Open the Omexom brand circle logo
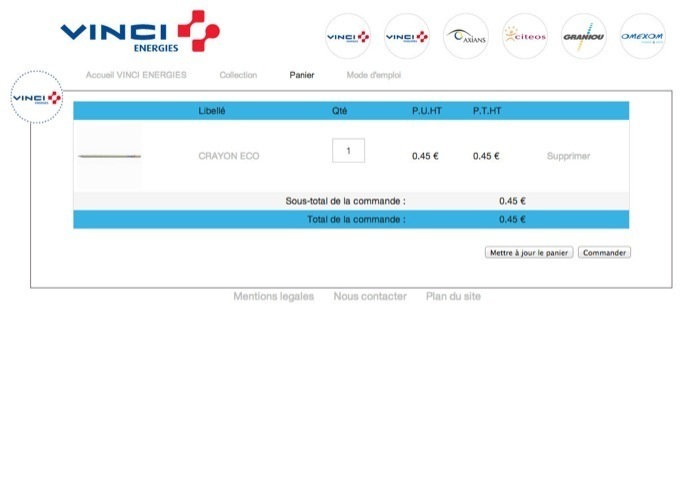This screenshot has width=700, height=495. click(642, 36)
